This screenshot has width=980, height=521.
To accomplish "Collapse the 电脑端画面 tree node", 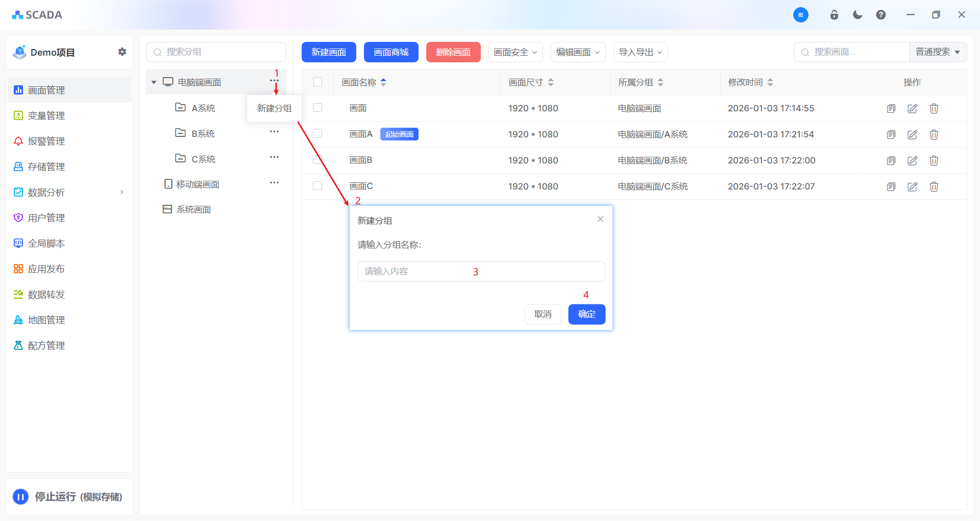I will pos(154,82).
